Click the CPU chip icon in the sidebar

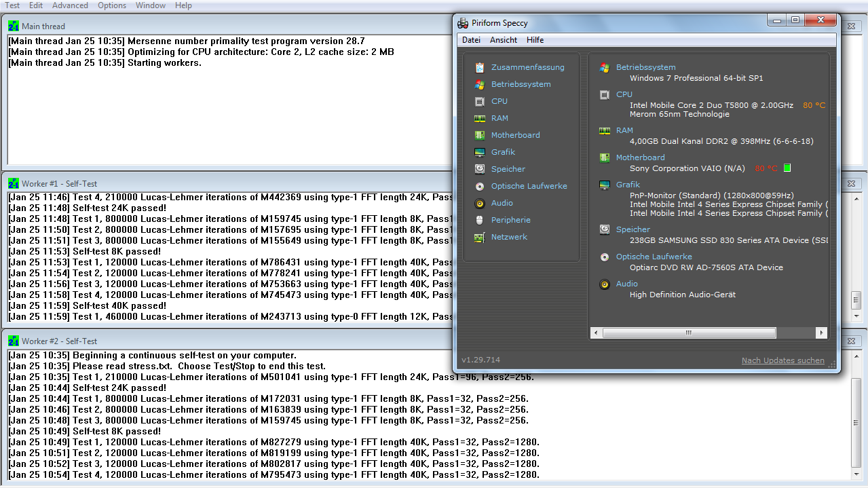[480, 101]
